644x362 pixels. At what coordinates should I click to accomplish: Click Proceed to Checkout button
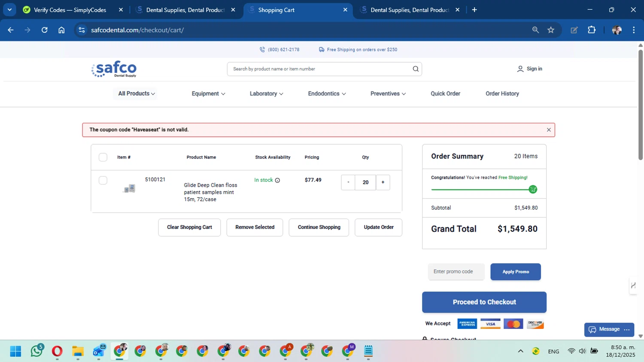484,302
